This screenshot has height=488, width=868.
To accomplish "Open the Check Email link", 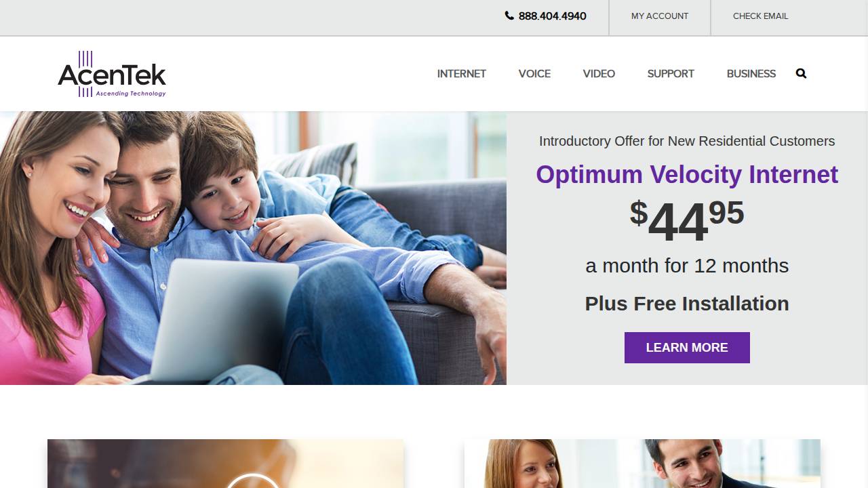I will coord(760,16).
